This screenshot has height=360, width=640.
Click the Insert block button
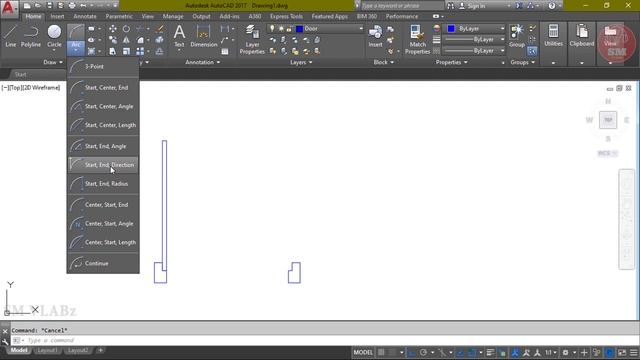click(x=375, y=36)
